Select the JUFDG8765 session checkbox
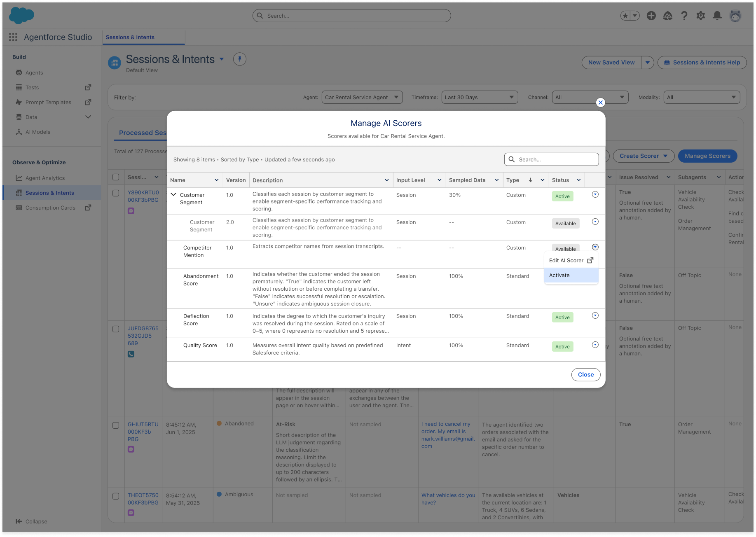The width and height of the screenshot is (756, 537). point(116,329)
